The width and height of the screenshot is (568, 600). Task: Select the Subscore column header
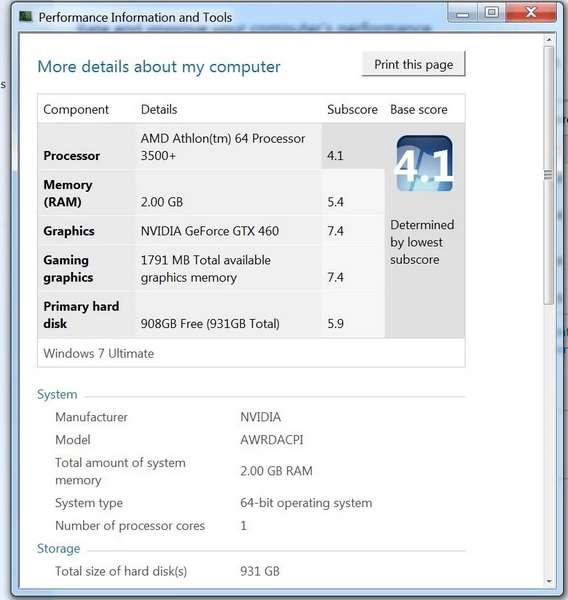click(352, 109)
